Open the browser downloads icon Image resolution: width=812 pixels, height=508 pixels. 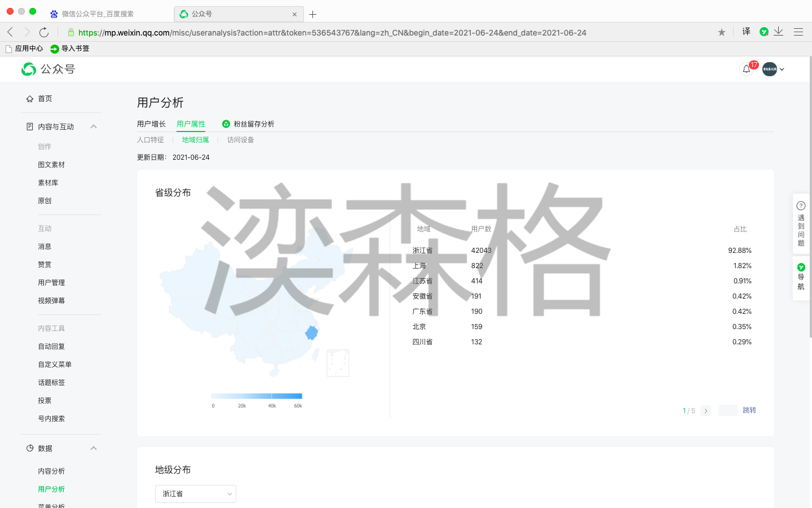(x=779, y=32)
